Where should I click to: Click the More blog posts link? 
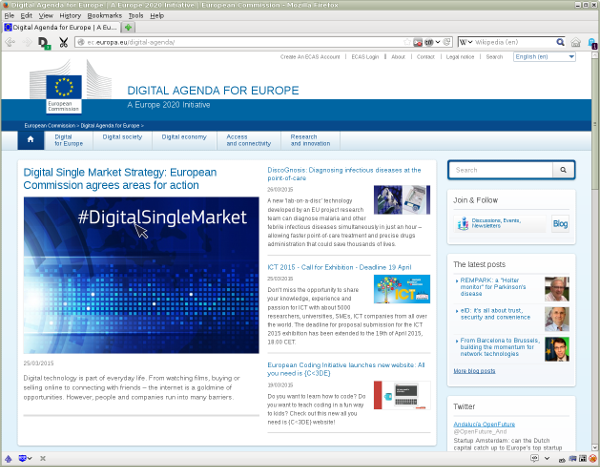(x=474, y=371)
